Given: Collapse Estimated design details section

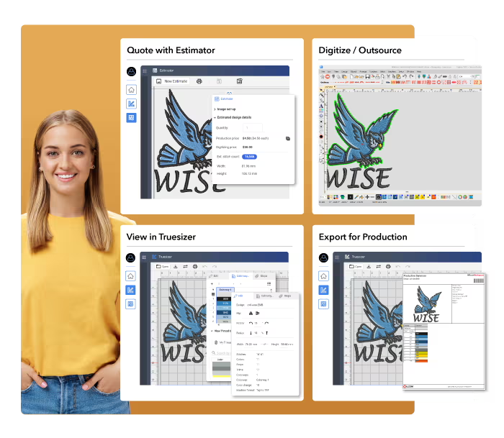Looking at the screenshot, I should 233,117.
